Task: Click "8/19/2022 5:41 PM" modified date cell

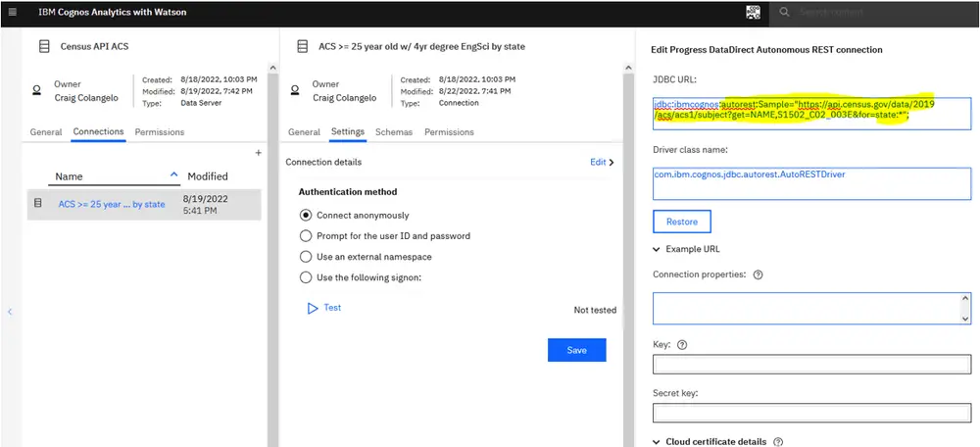Action: (206, 205)
